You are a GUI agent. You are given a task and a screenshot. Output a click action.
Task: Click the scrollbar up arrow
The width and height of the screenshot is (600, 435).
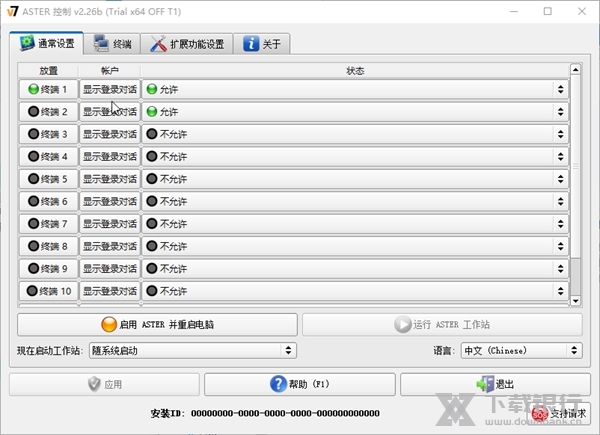tap(576, 69)
